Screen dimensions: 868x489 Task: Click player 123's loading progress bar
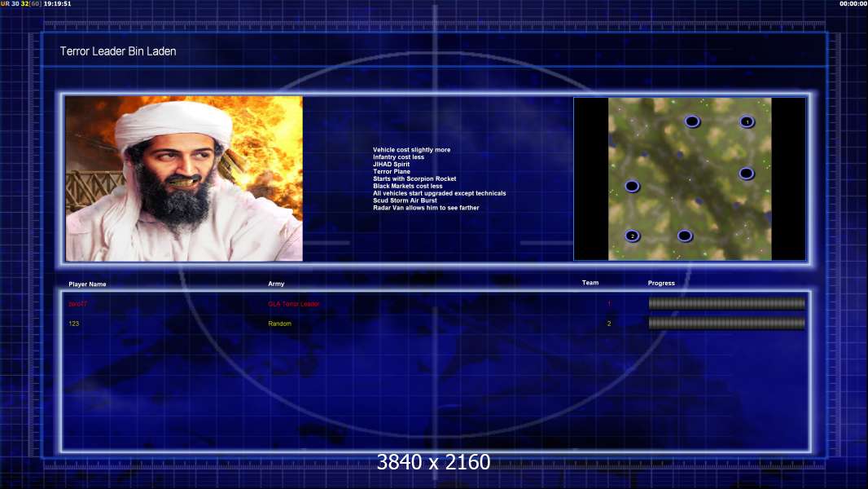[x=726, y=324]
